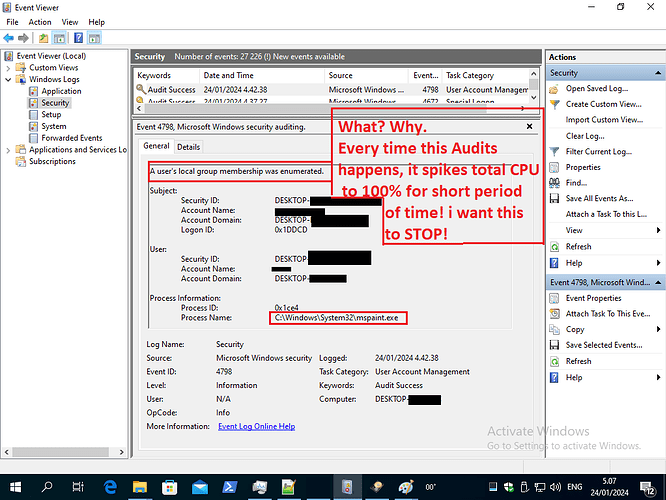Click Save Selected Events action
This screenshot has height=500, width=666.
604,345
